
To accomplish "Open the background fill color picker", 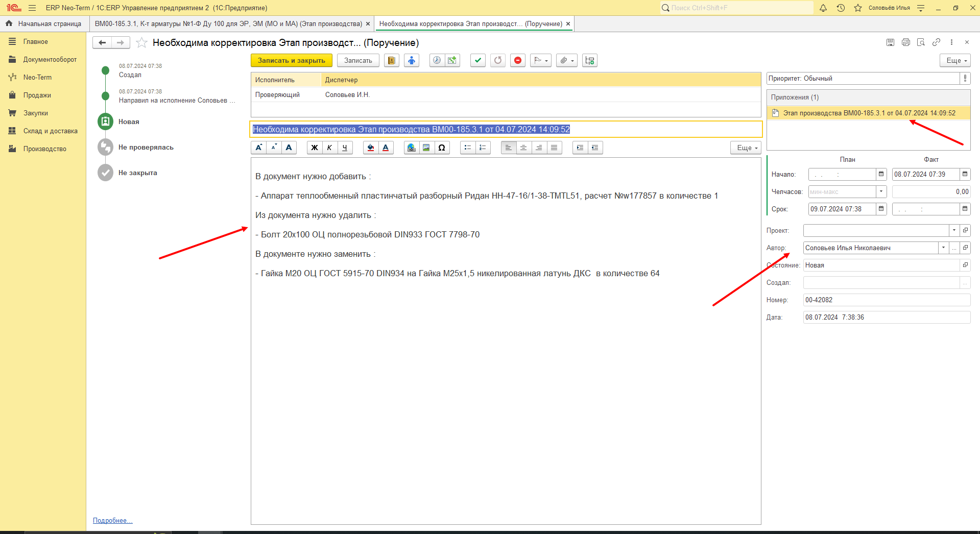I will click(371, 148).
